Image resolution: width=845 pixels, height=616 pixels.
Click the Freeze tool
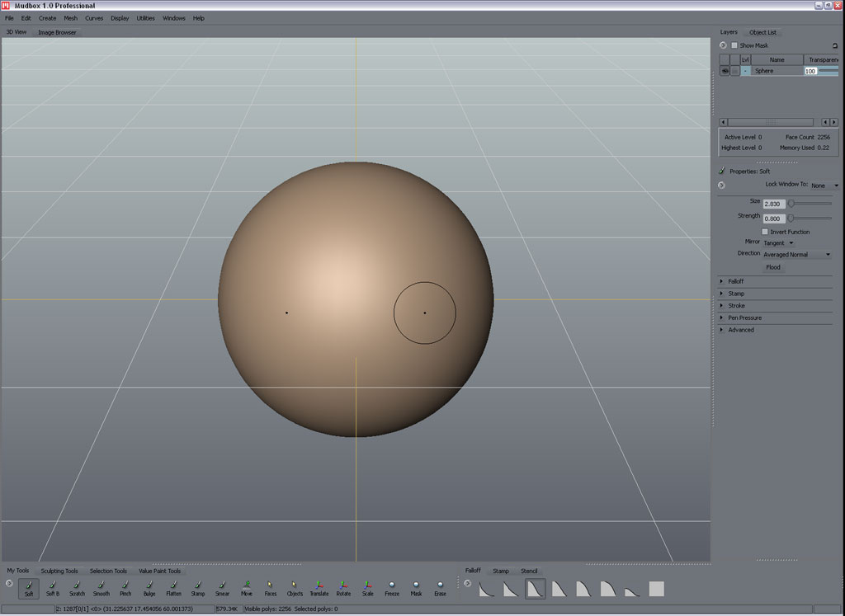click(392, 587)
